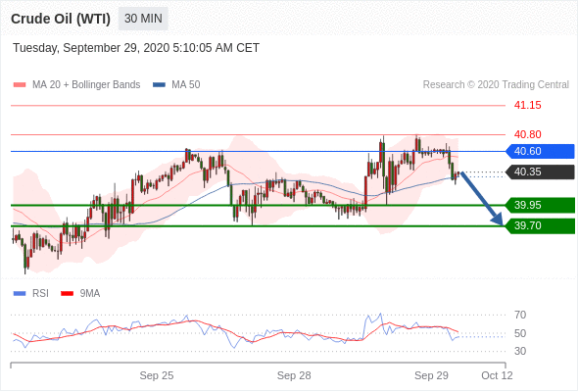Click the Crude Oil (WTI) title
This screenshot has height=392, width=578.
pos(61,19)
